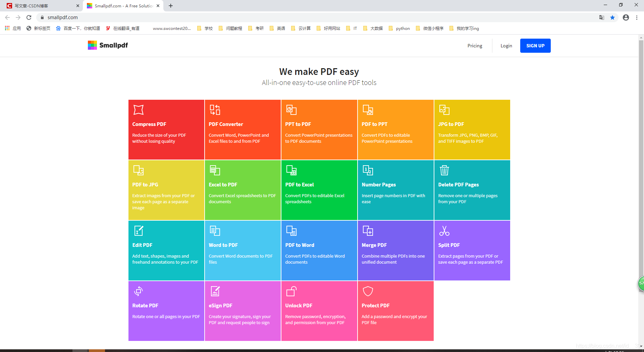Viewport: 644px width, 352px height.
Task: Open the IT bookmark folder
Action: (x=352, y=29)
